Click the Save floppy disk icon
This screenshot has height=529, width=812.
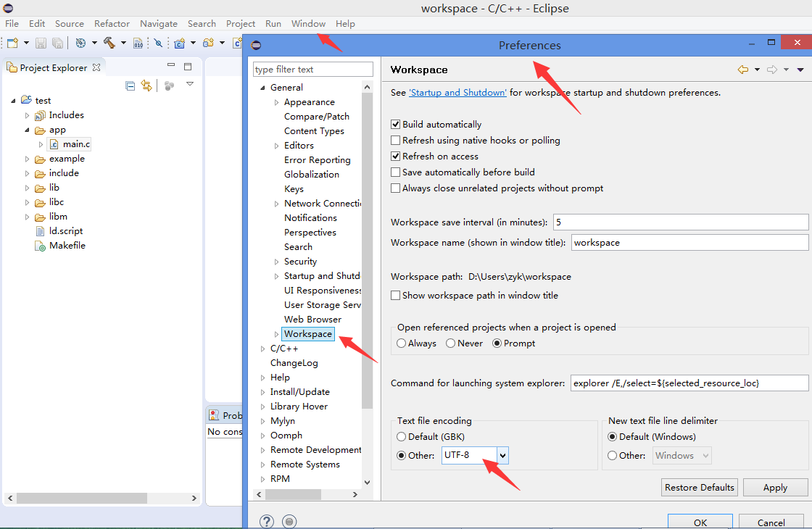pos(41,43)
